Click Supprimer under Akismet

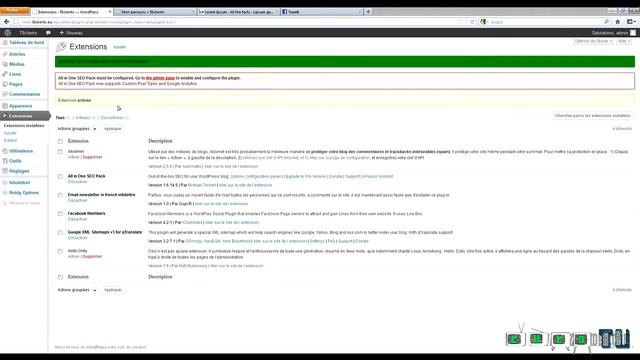click(x=93, y=157)
